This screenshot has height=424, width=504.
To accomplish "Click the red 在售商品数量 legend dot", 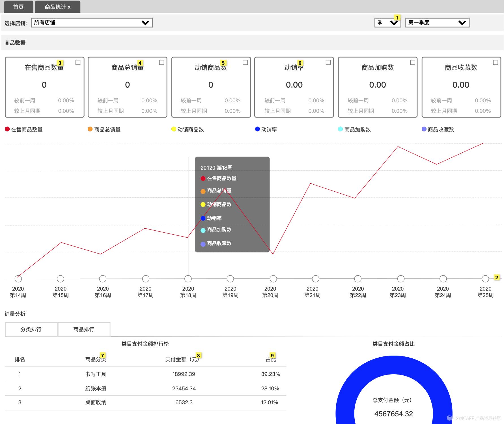I will [7, 129].
